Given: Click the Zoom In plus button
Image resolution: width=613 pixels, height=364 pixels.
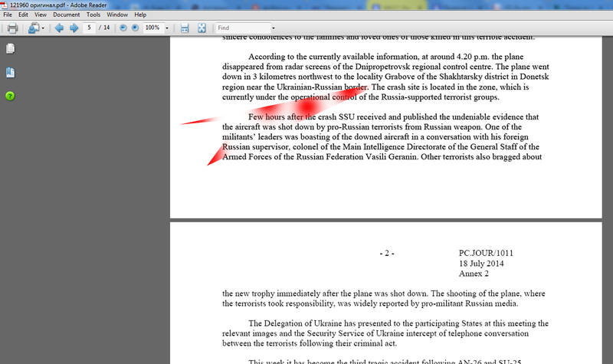Looking at the screenshot, I should click(x=136, y=28).
